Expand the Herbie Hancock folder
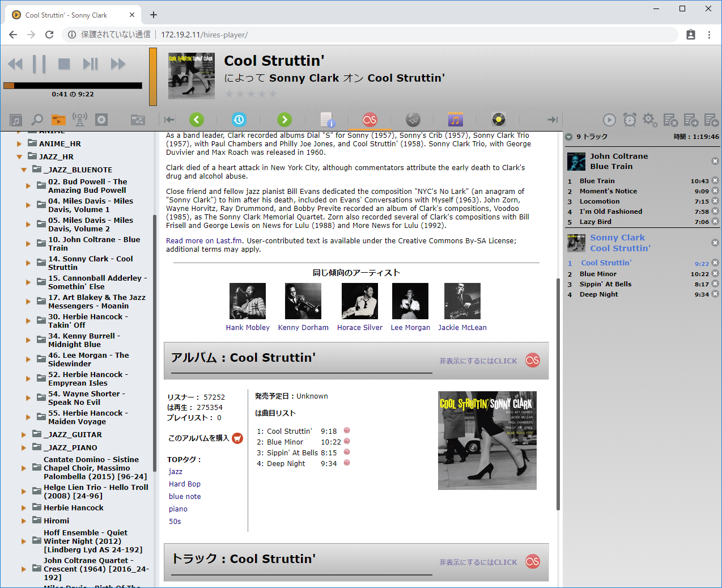The image size is (722, 588). pos(24,508)
